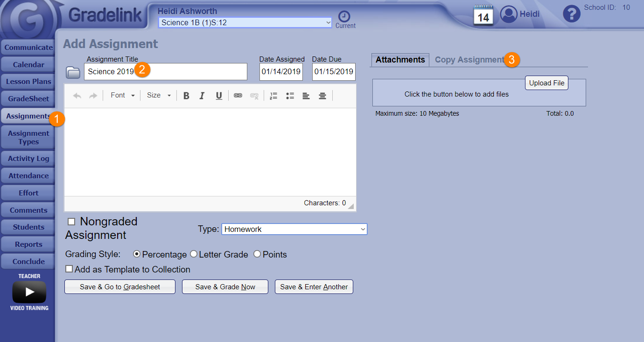Click the Bold formatting icon
This screenshot has height=342, width=644.
[186, 96]
